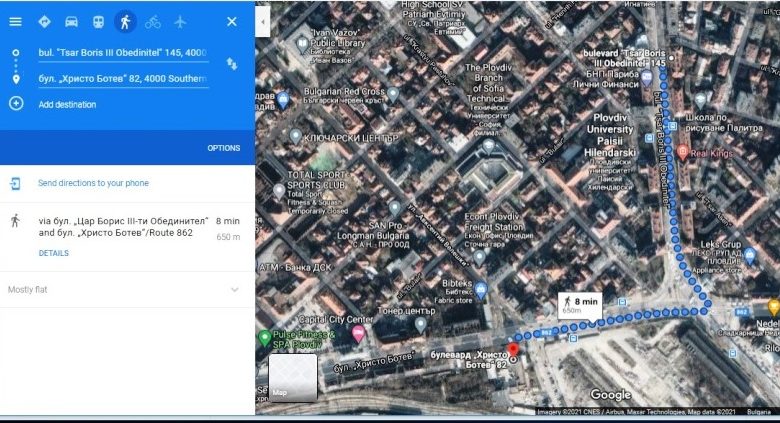Click the send to phone icon

click(15, 184)
